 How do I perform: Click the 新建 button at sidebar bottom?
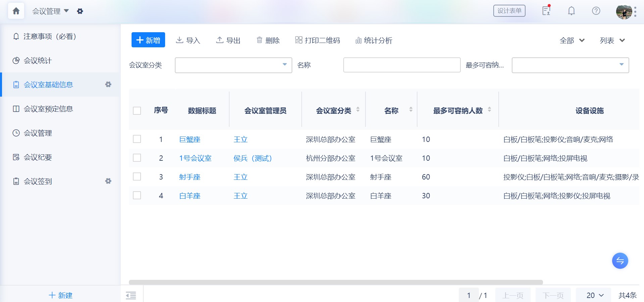[x=61, y=295]
